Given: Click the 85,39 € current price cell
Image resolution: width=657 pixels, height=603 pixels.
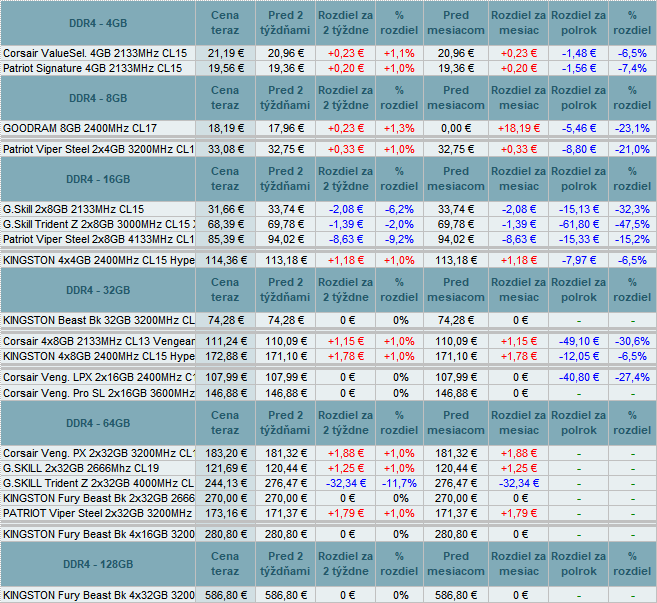Looking at the screenshot, I should tap(225, 239).
